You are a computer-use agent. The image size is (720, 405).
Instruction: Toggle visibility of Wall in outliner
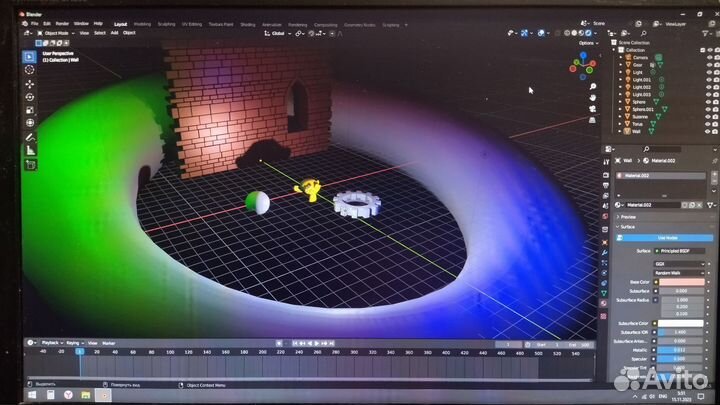pyautogui.click(x=708, y=131)
